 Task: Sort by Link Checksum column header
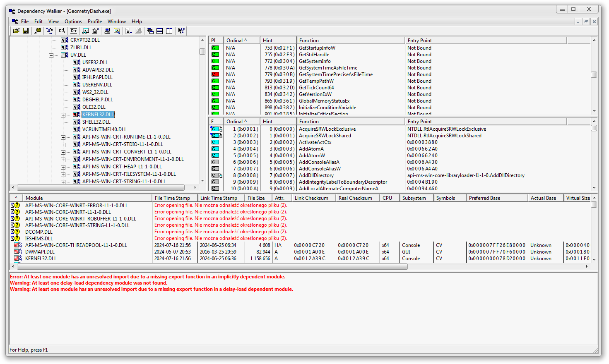click(314, 198)
